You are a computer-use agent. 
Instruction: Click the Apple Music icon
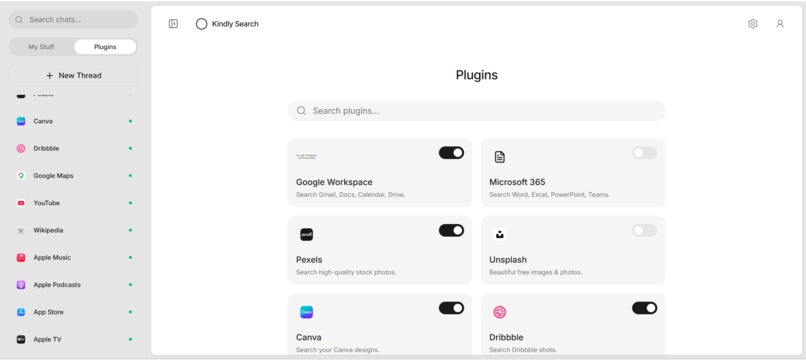[21, 258]
